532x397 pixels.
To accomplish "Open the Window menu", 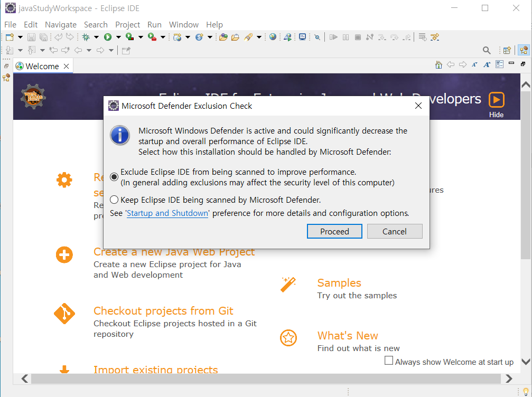I will 183,25.
